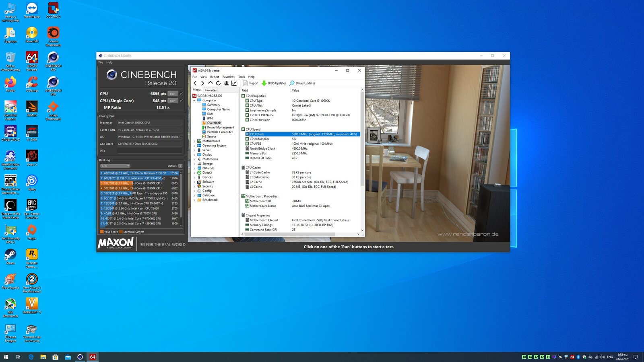Open the AIDA64 Report menu
644x362 pixels.
coord(215,77)
